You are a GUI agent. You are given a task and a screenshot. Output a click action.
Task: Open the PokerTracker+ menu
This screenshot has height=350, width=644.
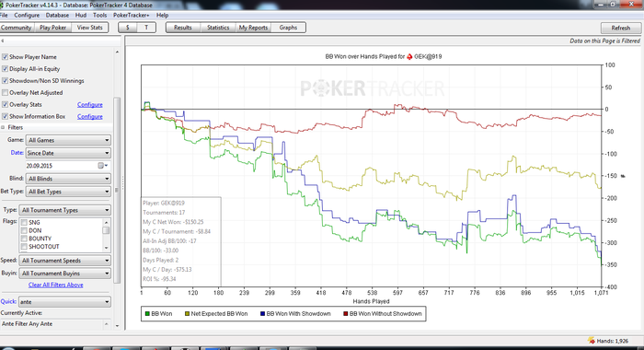(132, 16)
